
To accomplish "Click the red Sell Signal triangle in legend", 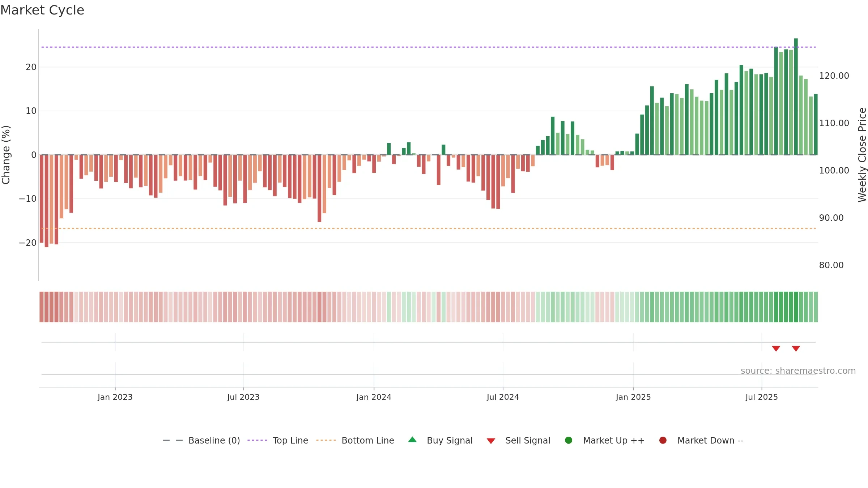I will [x=491, y=441].
